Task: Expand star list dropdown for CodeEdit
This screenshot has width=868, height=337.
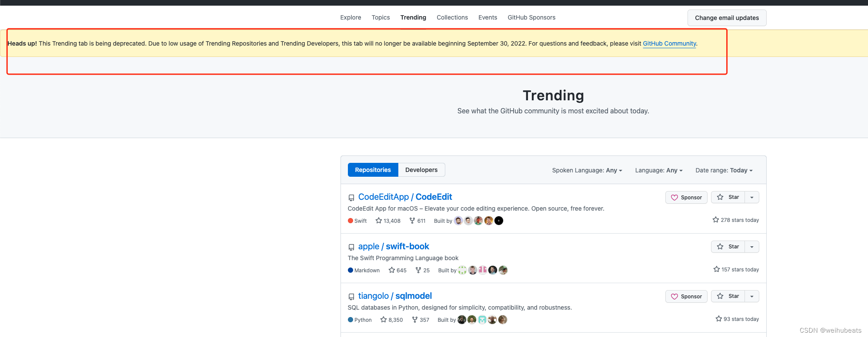Action: click(752, 197)
